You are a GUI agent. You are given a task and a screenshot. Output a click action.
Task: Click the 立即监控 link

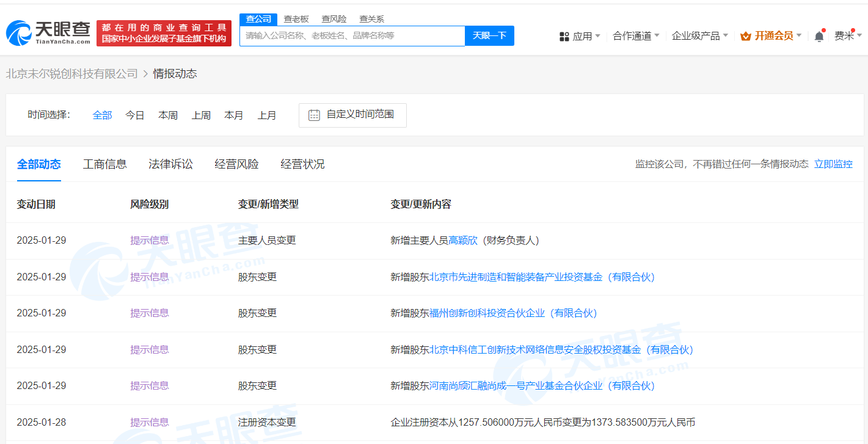[833, 164]
